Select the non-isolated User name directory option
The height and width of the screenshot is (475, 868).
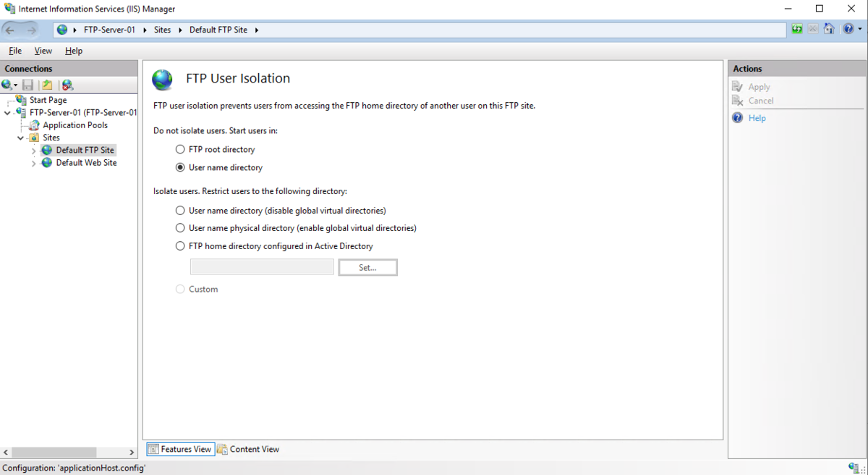point(180,167)
